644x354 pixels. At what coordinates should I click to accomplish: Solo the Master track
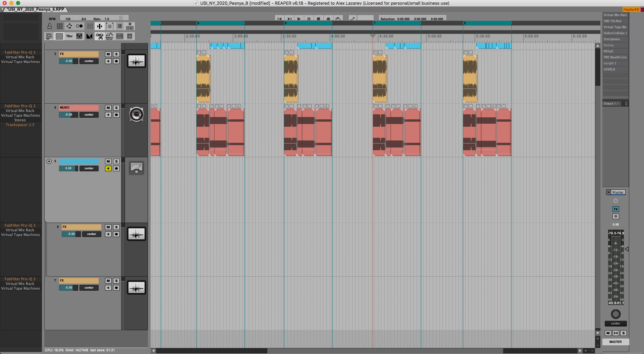tap(624, 333)
